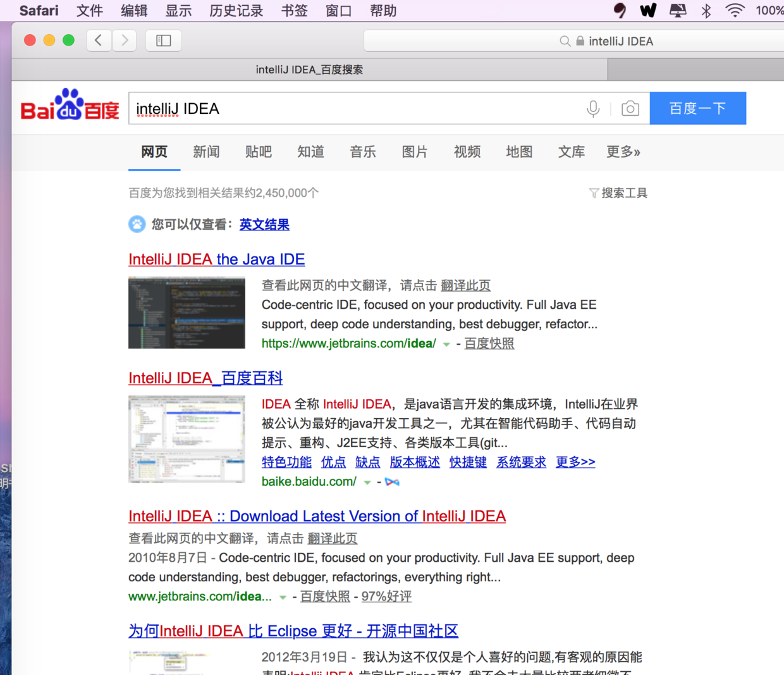Open the 更多» category dropdown

tap(623, 152)
